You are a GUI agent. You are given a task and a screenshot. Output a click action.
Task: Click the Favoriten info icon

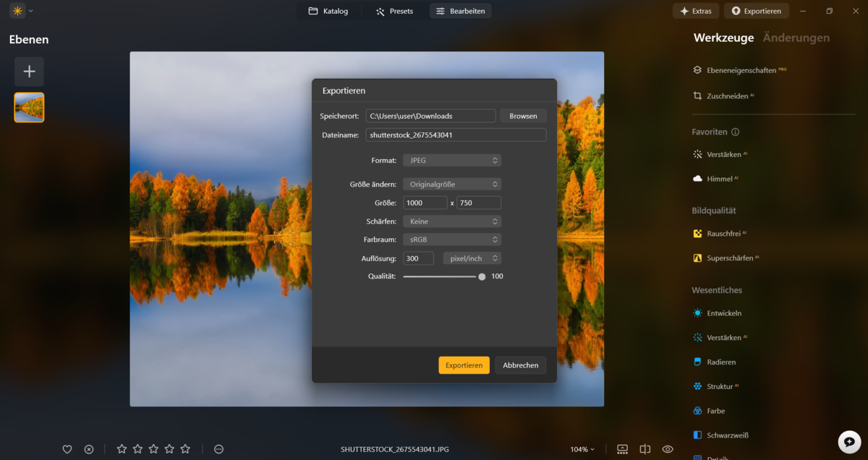click(736, 132)
